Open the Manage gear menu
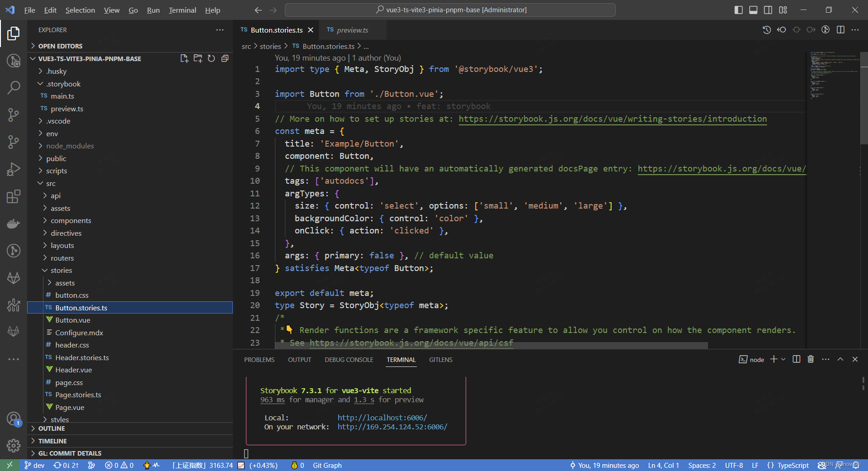Image resolution: width=868 pixels, height=471 pixels. coord(14,446)
